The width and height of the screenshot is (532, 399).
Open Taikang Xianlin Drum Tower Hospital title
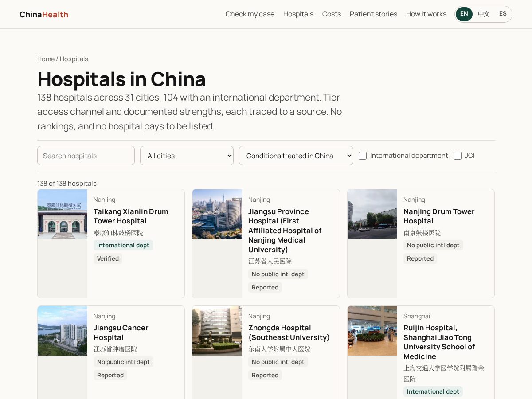(131, 216)
